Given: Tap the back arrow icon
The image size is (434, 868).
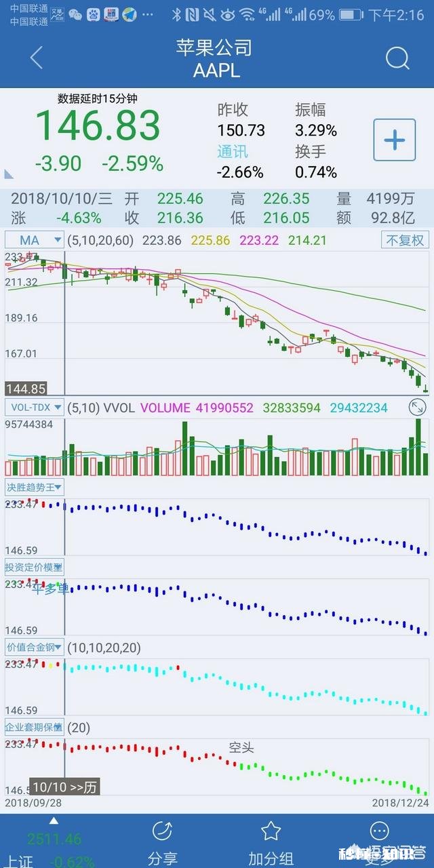Looking at the screenshot, I should pyautogui.click(x=37, y=58).
